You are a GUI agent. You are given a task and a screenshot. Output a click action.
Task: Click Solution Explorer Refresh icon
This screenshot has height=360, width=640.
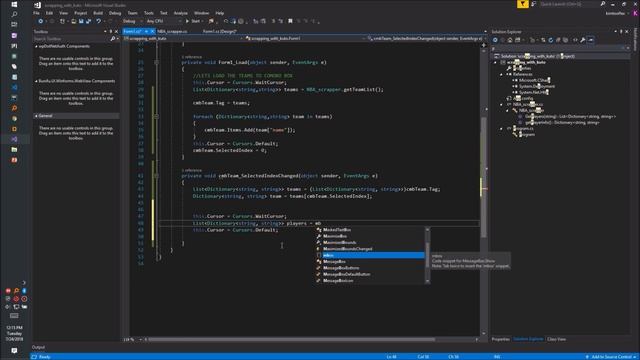(x=551, y=40)
